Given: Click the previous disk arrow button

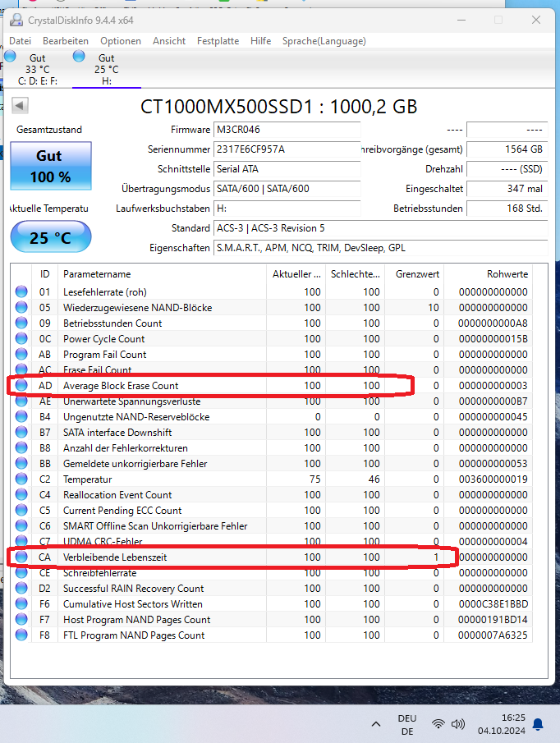Looking at the screenshot, I should coord(20,105).
